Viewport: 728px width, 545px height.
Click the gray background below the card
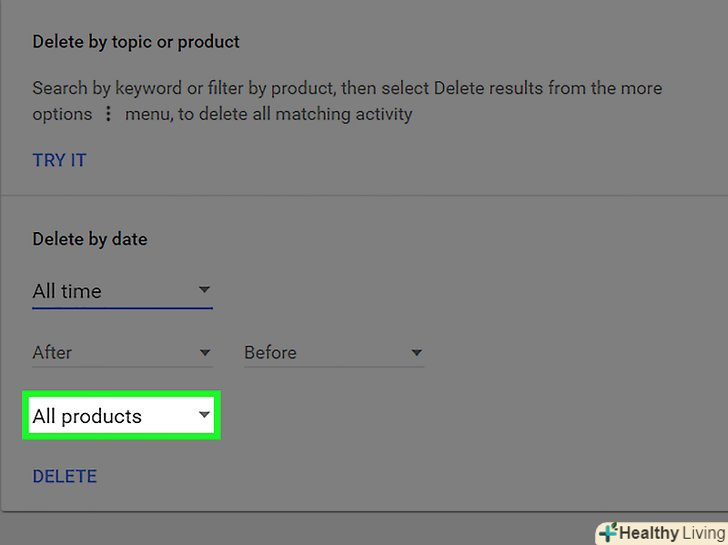300,530
